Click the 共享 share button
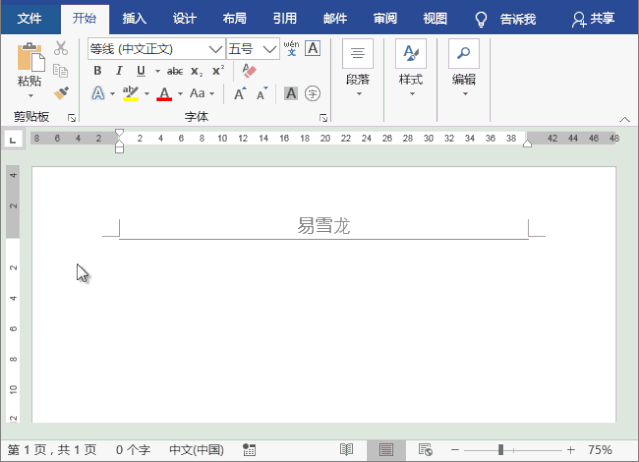This screenshot has width=639, height=462. [x=593, y=18]
